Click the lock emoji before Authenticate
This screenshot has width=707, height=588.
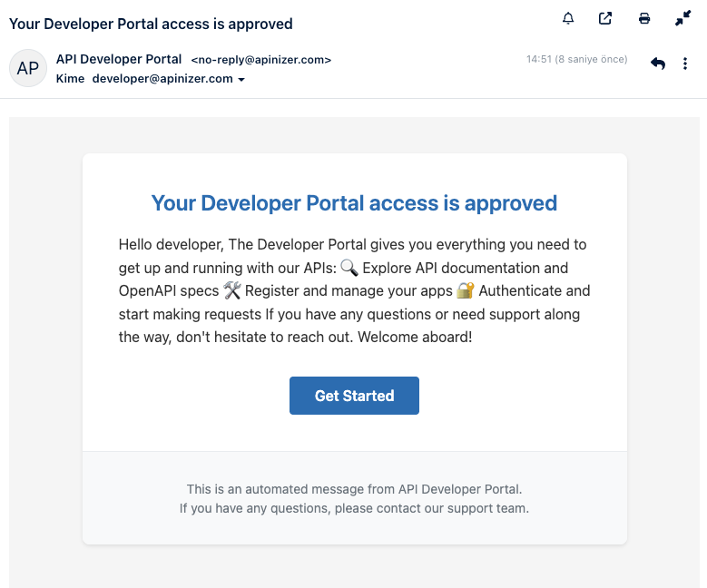tap(466, 291)
